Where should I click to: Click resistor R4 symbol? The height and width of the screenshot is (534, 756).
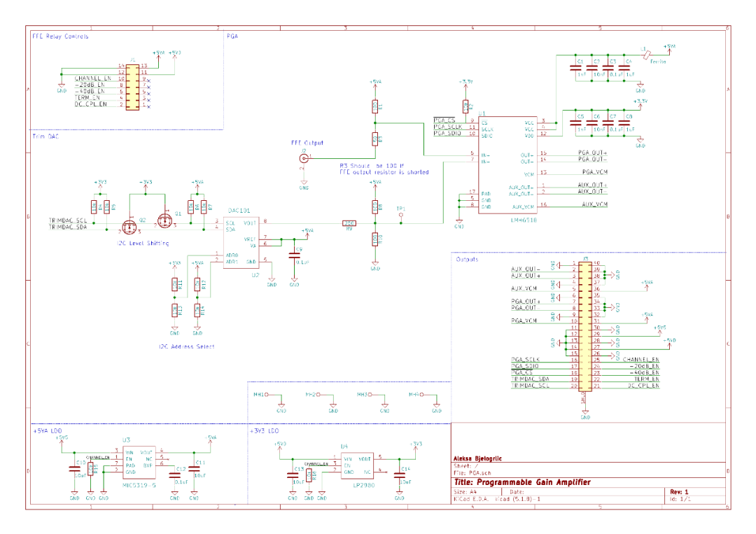[94, 207]
